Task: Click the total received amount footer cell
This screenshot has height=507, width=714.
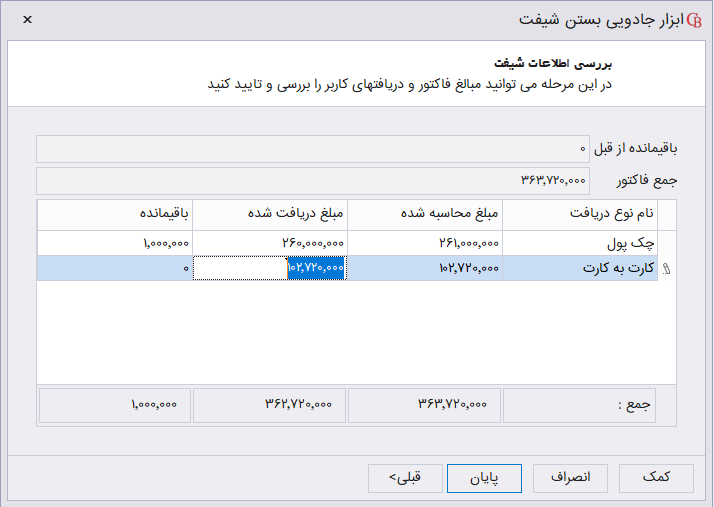Action: click(x=270, y=404)
